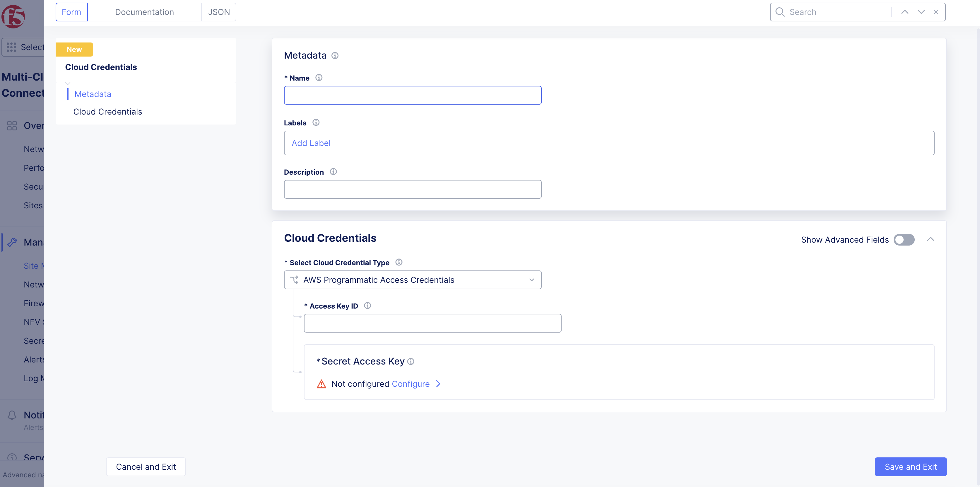This screenshot has width=980, height=487.
Task: Click the next search result arrow
Action: pos(921,12)
